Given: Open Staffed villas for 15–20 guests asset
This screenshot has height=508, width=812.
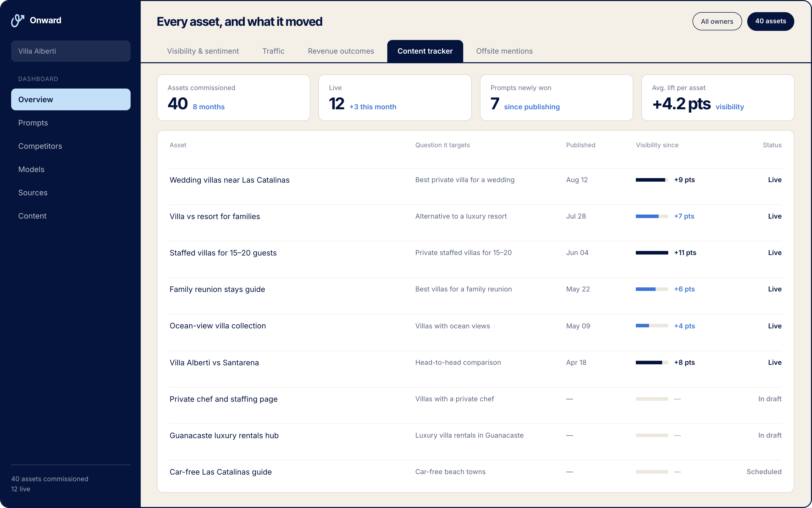Looking at the screenshot, I should tap(223, 253).
